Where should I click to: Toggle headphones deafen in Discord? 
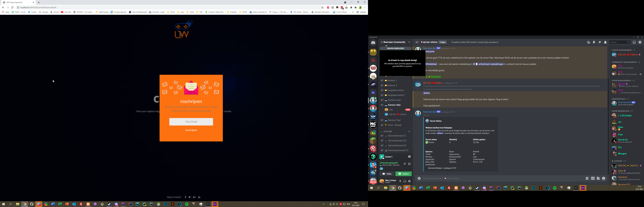click(x=405, y=181)
